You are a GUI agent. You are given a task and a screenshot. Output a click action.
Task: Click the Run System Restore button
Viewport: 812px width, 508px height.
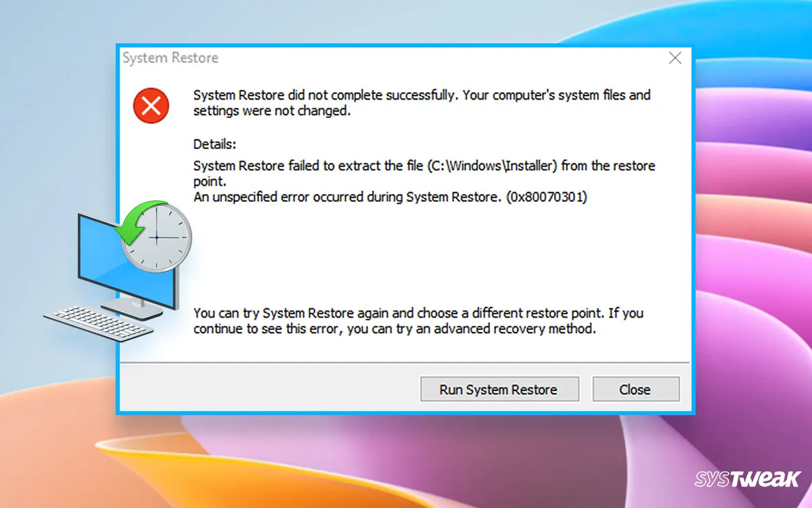coord(499,389)
